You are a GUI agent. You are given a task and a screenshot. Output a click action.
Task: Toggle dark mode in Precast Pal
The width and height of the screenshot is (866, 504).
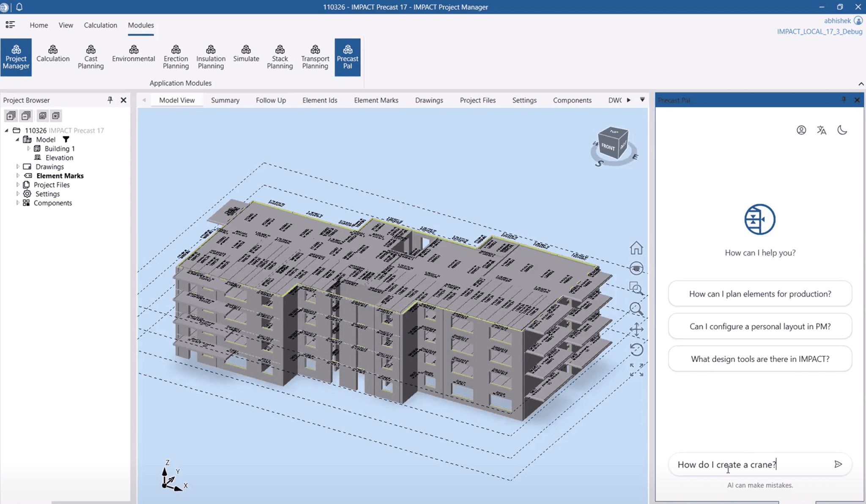click(842, 130)
